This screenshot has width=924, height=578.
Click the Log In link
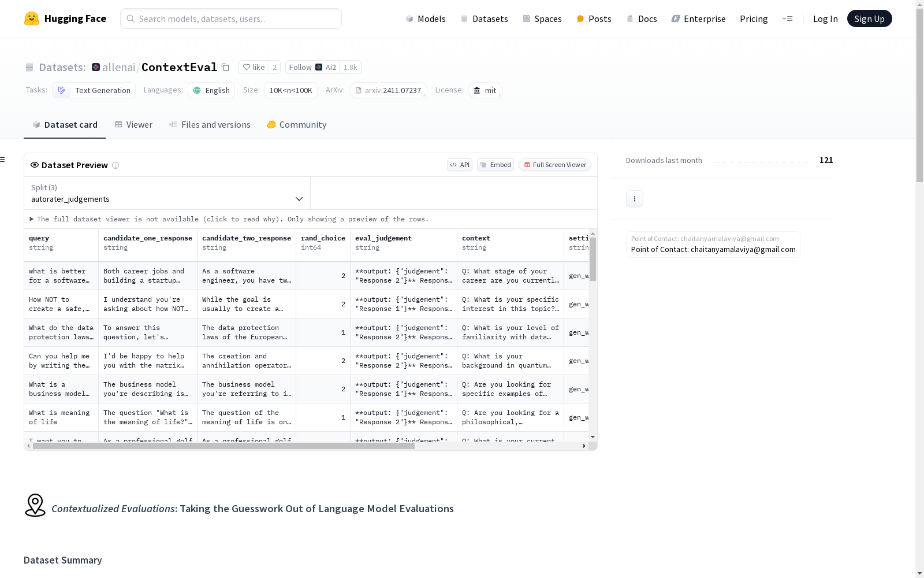tap(825, 18)
